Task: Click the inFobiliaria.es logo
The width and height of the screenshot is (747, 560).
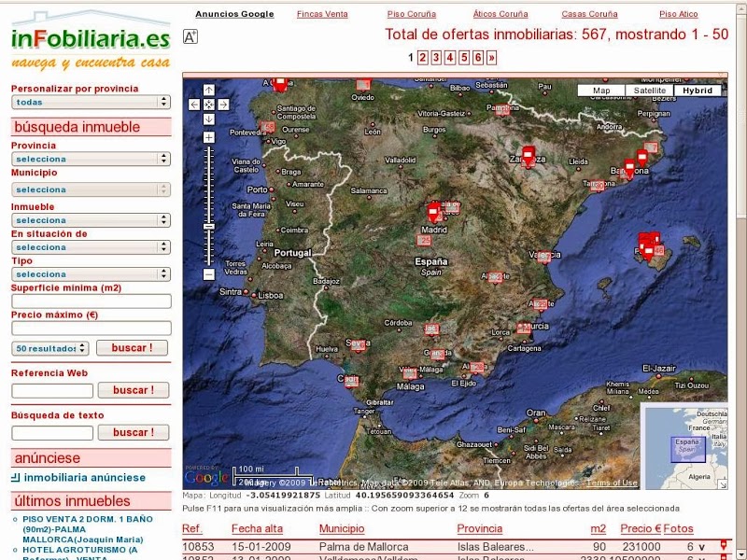Action: pos(91,40)
